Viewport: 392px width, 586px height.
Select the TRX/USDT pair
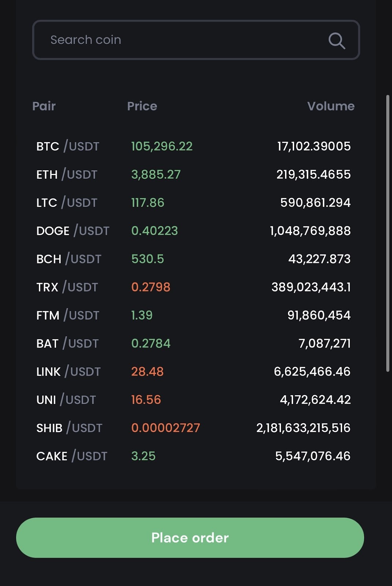[x=67, y=288]
